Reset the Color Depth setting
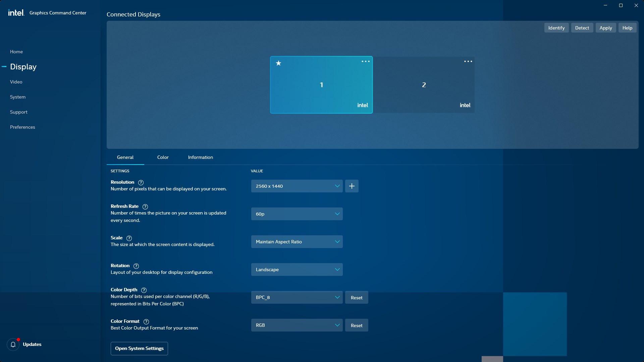 [x=356, y=297]
